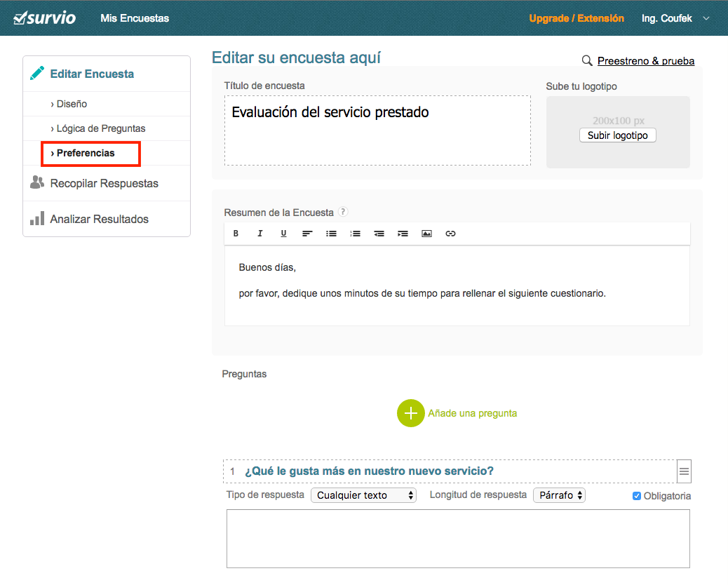
Task: Insert a bulleted list
Action: pyautogui.click(x=331, y=234)
